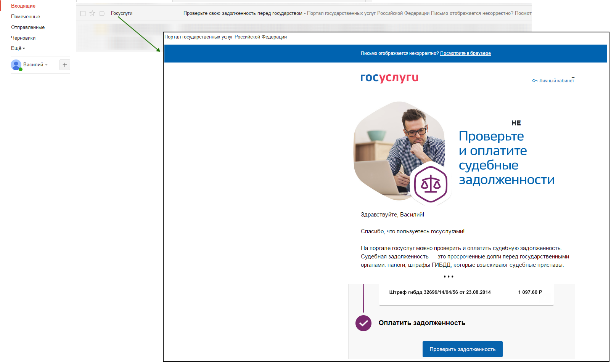Click the heading Проверьте и оплатите судебные задолженности
This screenshot has height=364, width=611.
tap(507, 158)
